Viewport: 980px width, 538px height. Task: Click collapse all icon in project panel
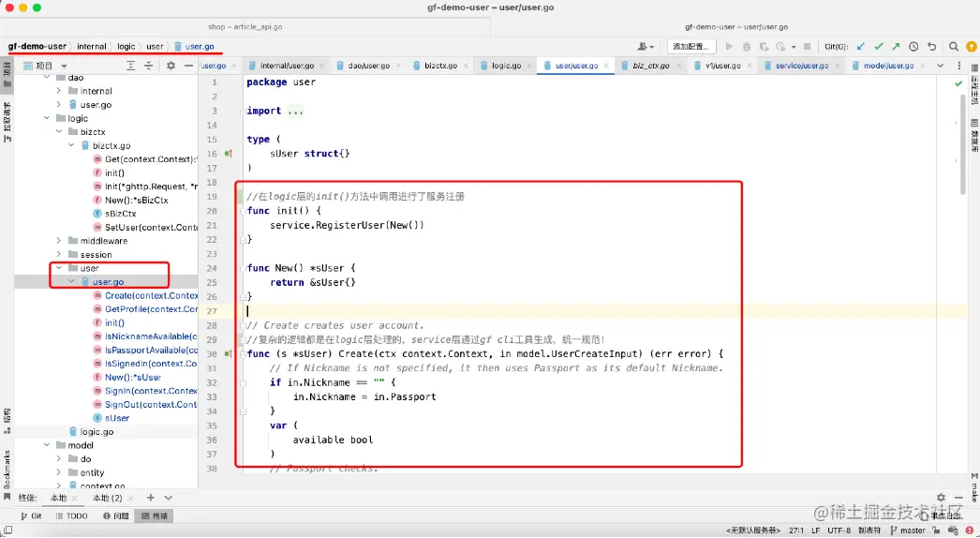[149, 66]
